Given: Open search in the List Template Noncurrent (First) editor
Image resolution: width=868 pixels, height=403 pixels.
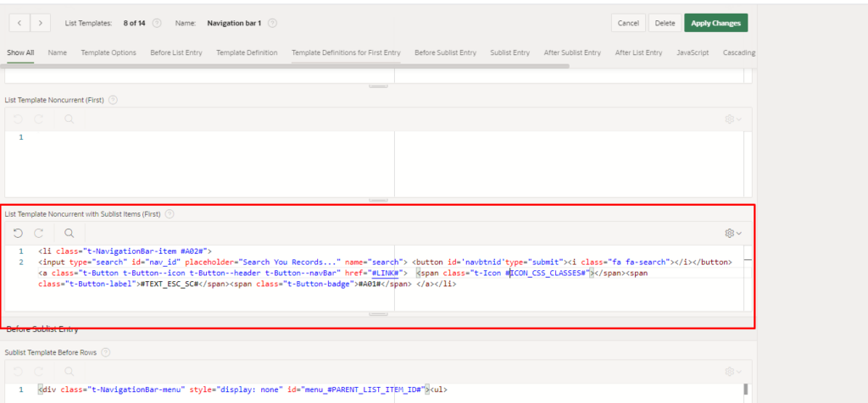Looking at the screenshot, I should (69, 119).
